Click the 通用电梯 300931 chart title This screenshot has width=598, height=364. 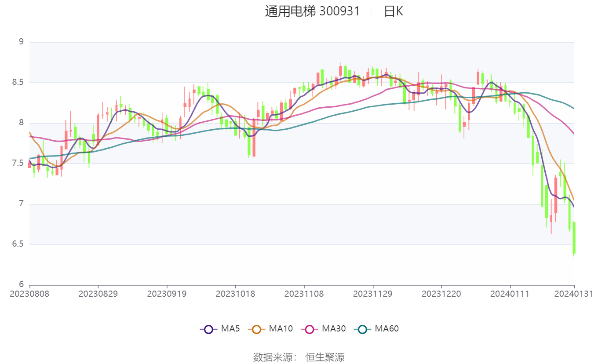pyautogui.click(x=312, y=11)
